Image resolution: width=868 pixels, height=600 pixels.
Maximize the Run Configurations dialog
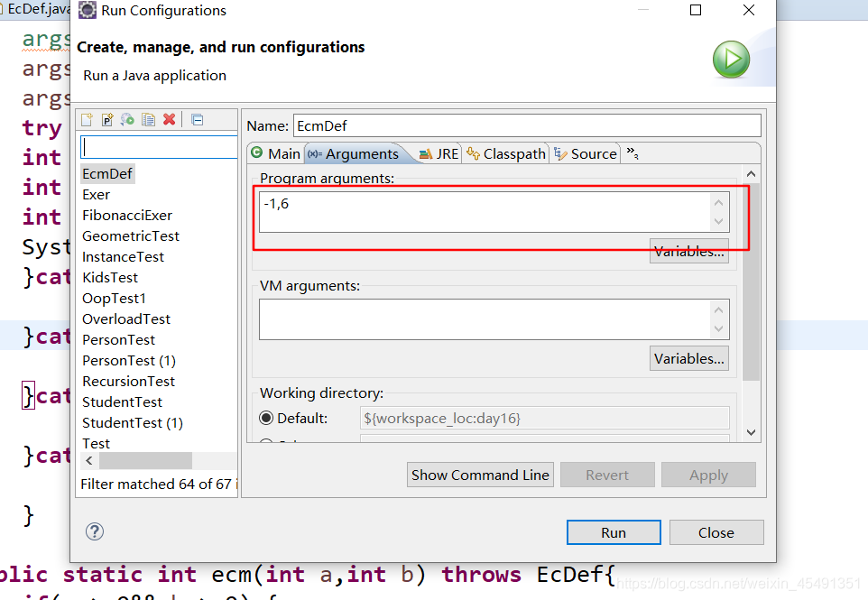coord(696,10)
